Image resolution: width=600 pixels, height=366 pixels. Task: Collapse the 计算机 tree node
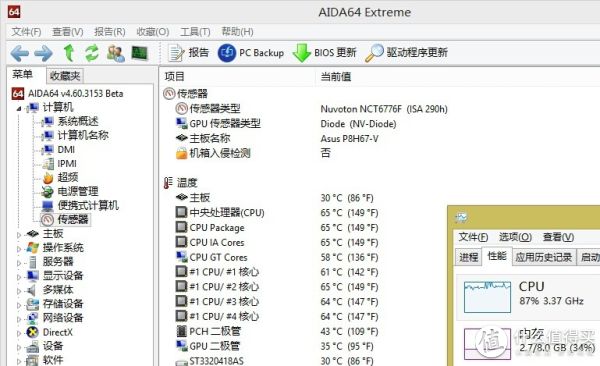click(x=19, y=109)
